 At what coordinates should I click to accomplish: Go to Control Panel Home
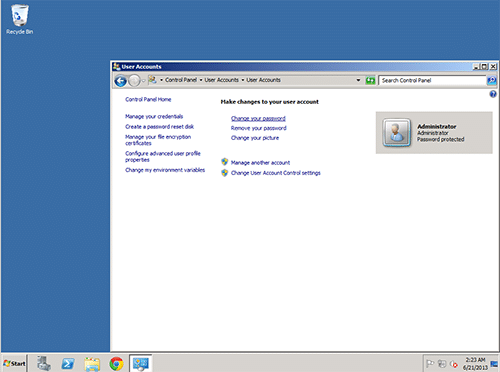click(148, 99)
